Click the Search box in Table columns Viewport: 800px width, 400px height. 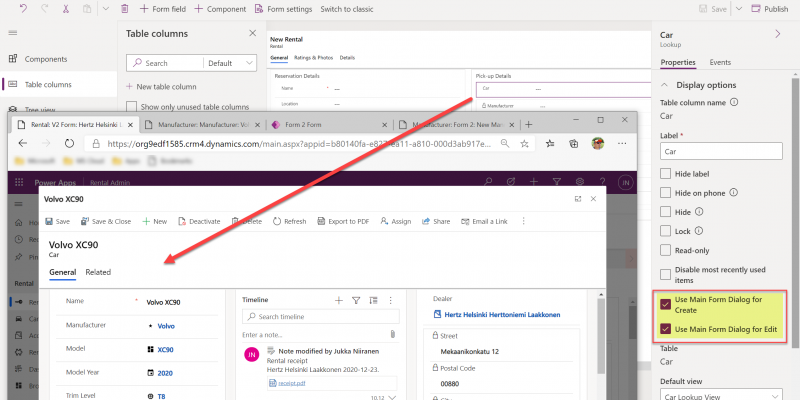click(x=164, y=63)
